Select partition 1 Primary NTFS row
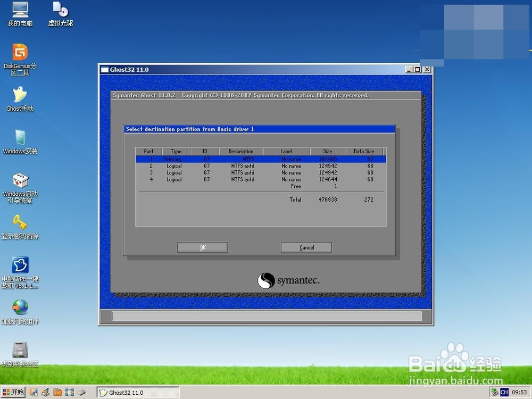This screenshot has width=532, height=399. (261, 159)
